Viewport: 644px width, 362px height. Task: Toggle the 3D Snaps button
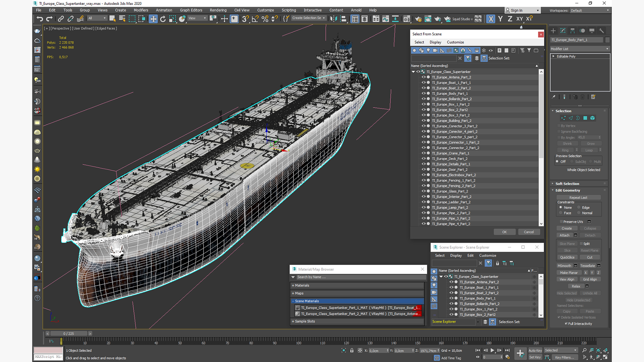[x=246, y=19]
